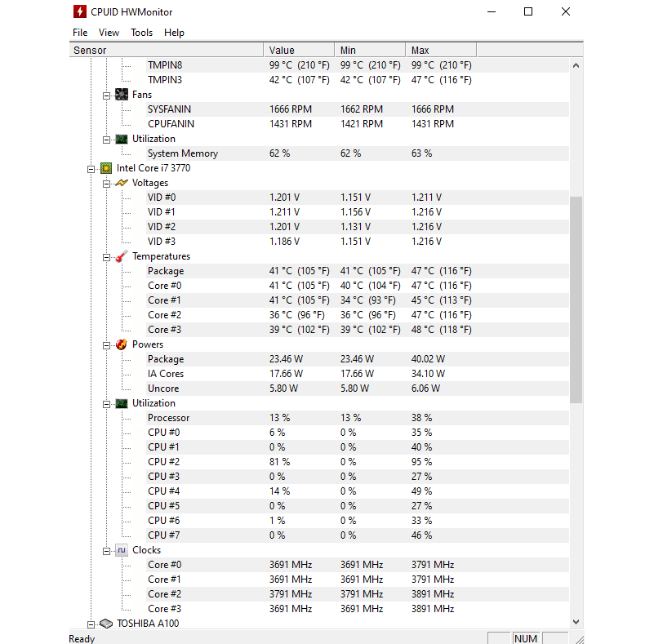The width and height of the screenshot is (654, 644).
Task: Click the CPU Utilization chart icon above Processor
Action: pyautogui.click(x=122, y=403)
